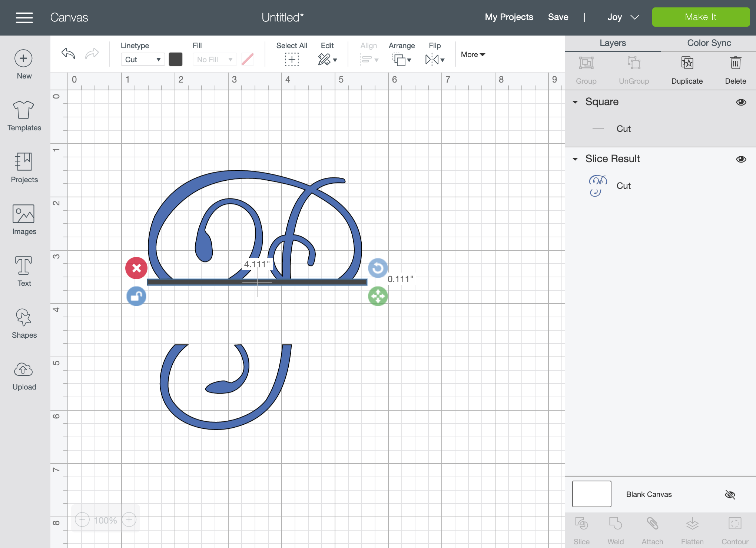Collapse the Square layer group

coord(575,102)
